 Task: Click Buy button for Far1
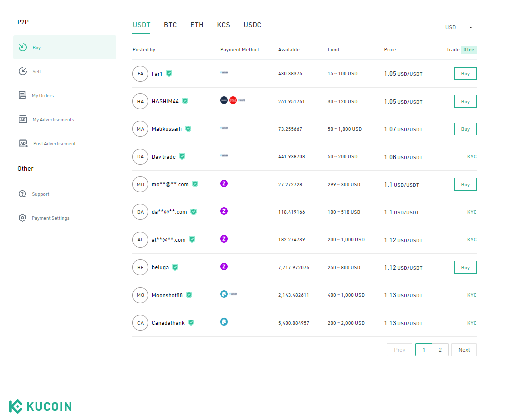pyautogui.click(x=465, y=74)
